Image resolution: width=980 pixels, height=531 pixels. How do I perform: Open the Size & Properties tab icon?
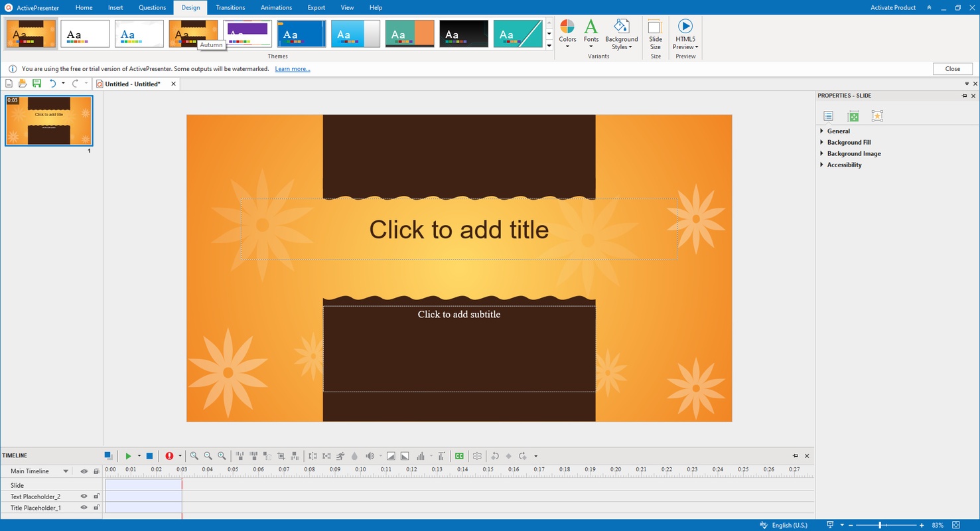tap(853, 116)
